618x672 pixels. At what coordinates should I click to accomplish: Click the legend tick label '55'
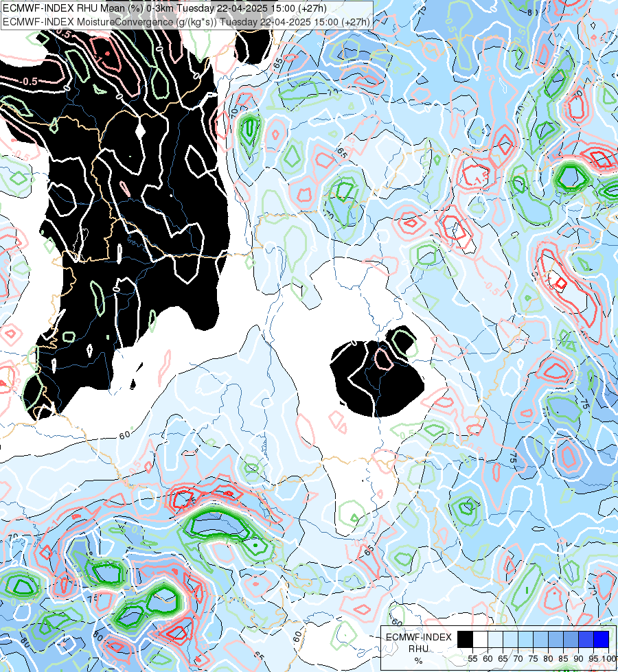(x=472, y=659)
